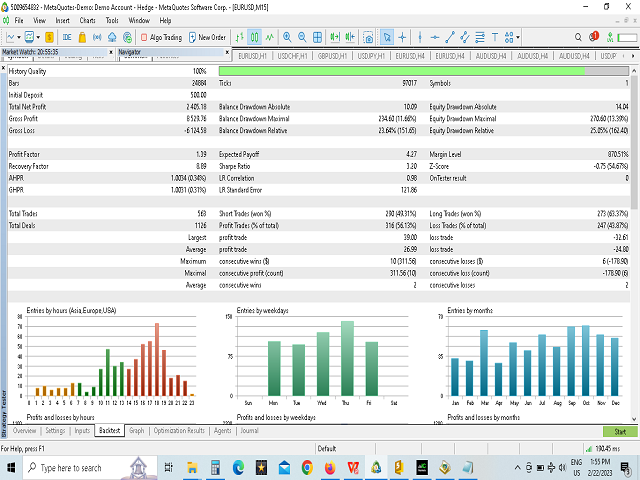Open the Charts menu
The height and width of the screenshot is (480, 640).
87,20
